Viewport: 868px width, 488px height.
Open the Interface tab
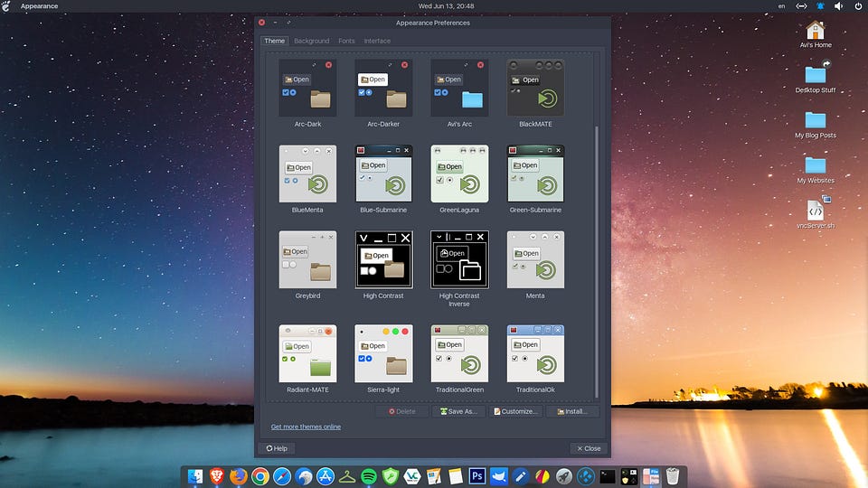coord(377,41)
